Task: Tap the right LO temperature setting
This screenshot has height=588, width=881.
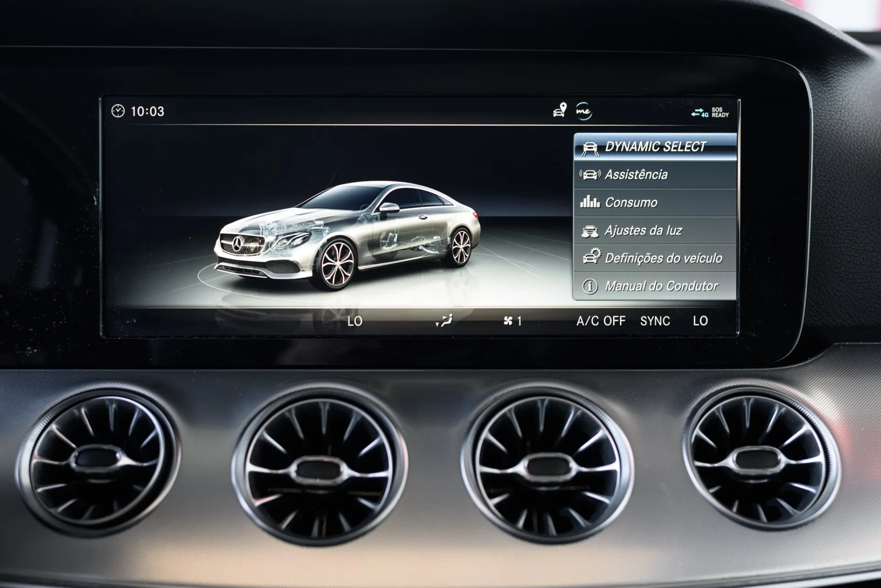Action: click(700, 321)
